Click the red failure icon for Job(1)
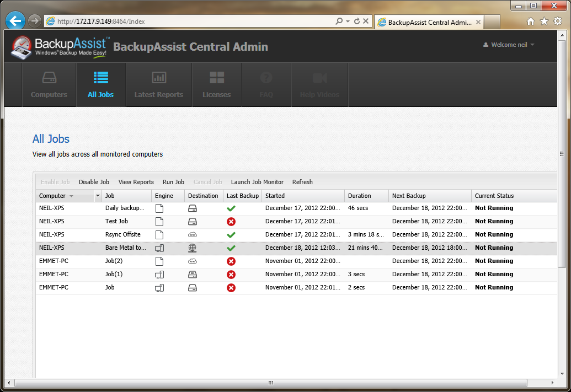The height and width of the screenshot is (392, 571). [231, 275]
